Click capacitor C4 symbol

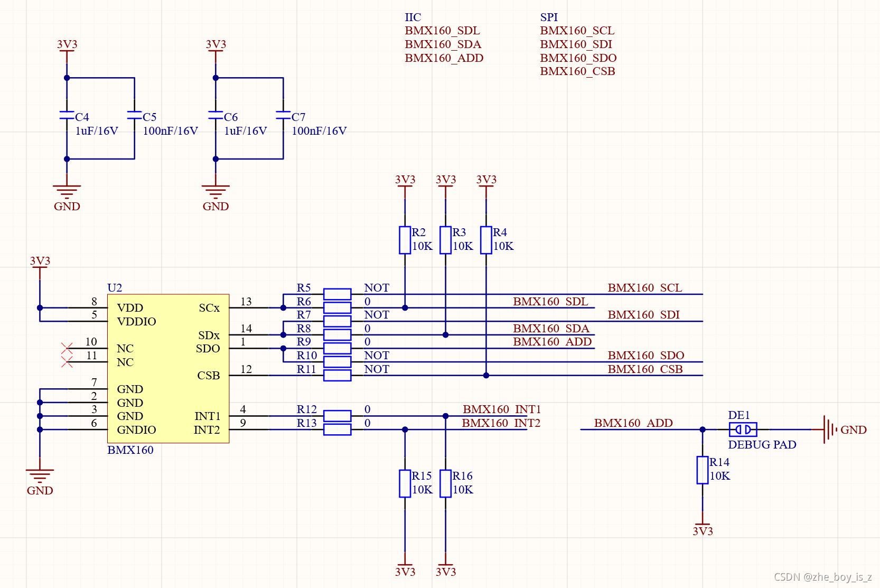(67, 115)
